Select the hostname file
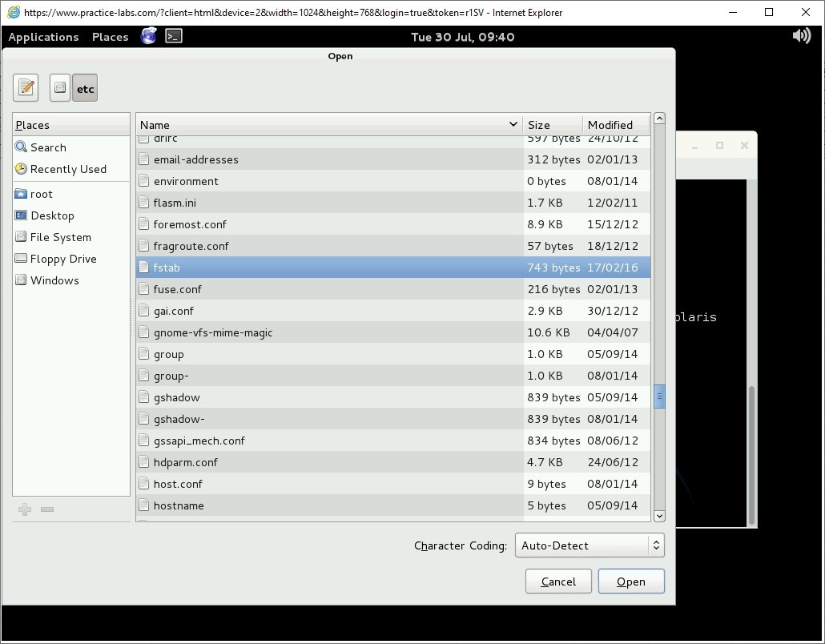Image resolution: width=825 pixels, height=644 pixels. click(179, 505)
